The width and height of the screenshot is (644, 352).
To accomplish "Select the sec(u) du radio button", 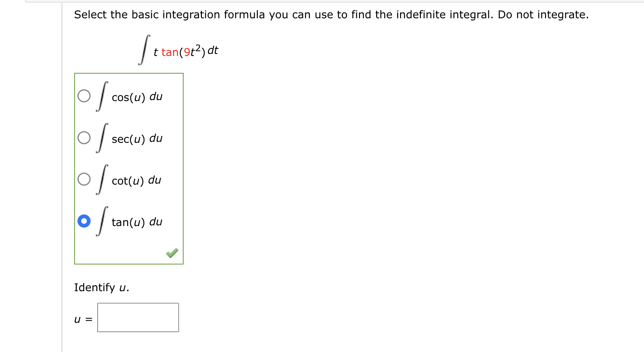I will pyautogui.click(x=84, y=138).
